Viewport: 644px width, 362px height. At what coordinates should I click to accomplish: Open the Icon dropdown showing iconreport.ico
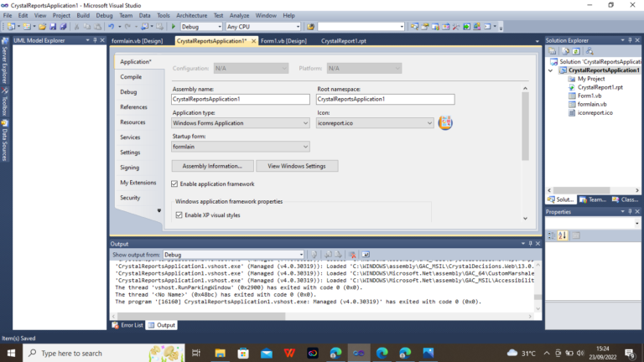(375, 123)
